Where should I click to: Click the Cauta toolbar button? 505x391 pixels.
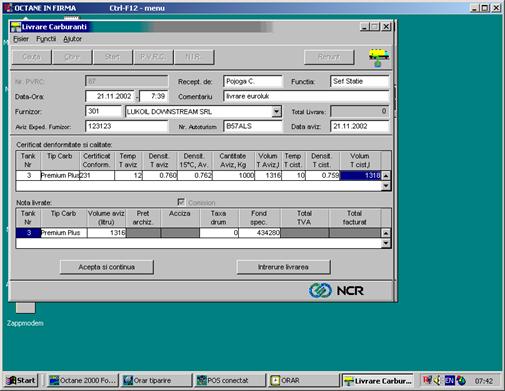pyautogui.click(x=32, y=57)
